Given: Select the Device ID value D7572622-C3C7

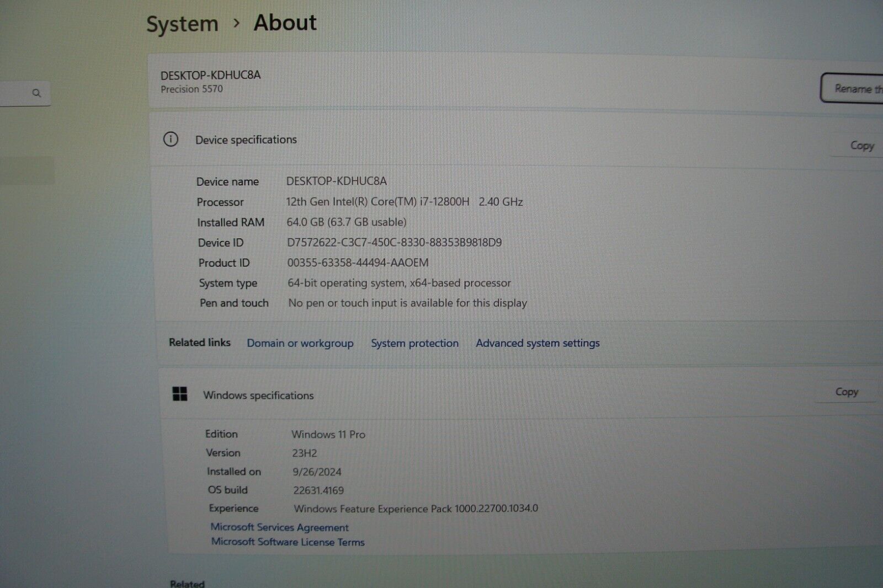Looking at the screenshot, I should pyautogui.click(x=394, y=242).
